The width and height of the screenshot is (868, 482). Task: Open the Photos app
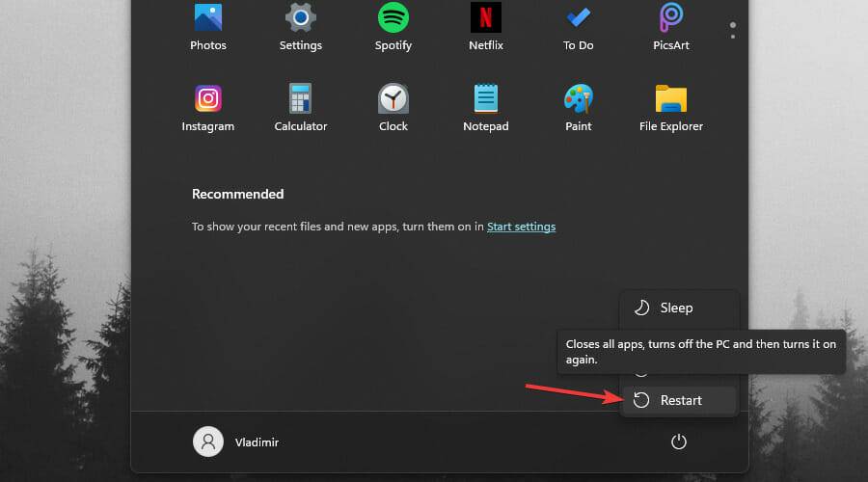pyautogui.click(x=207, y=26)
